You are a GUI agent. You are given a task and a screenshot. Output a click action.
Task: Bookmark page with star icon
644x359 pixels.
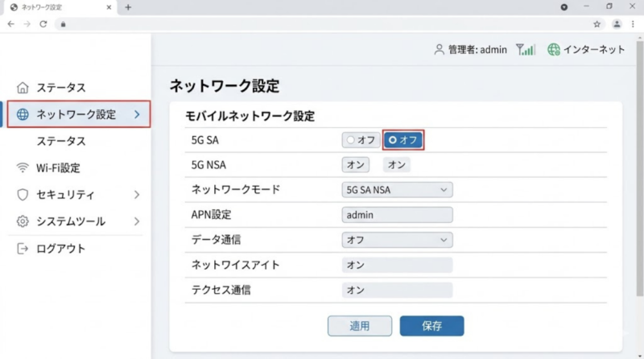pos(597,24)
